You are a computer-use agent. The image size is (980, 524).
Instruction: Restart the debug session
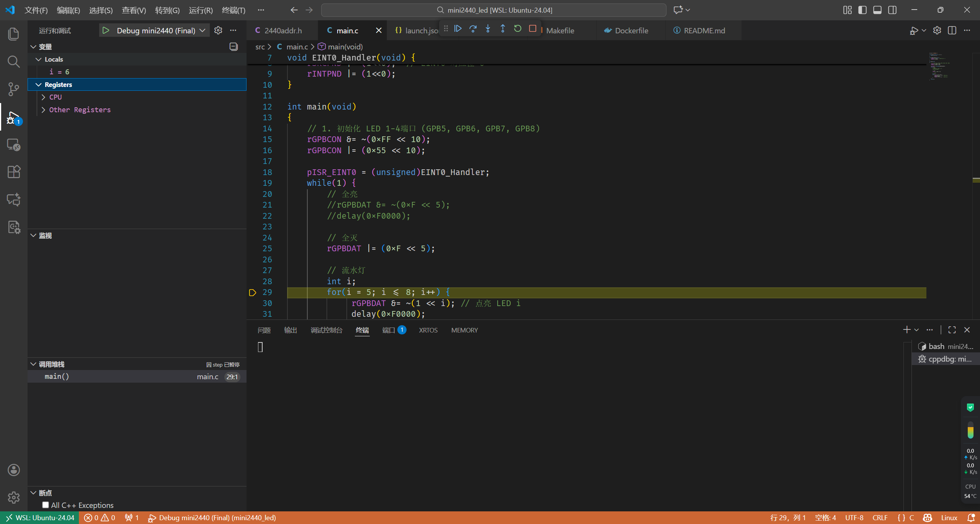pos(518,29)
